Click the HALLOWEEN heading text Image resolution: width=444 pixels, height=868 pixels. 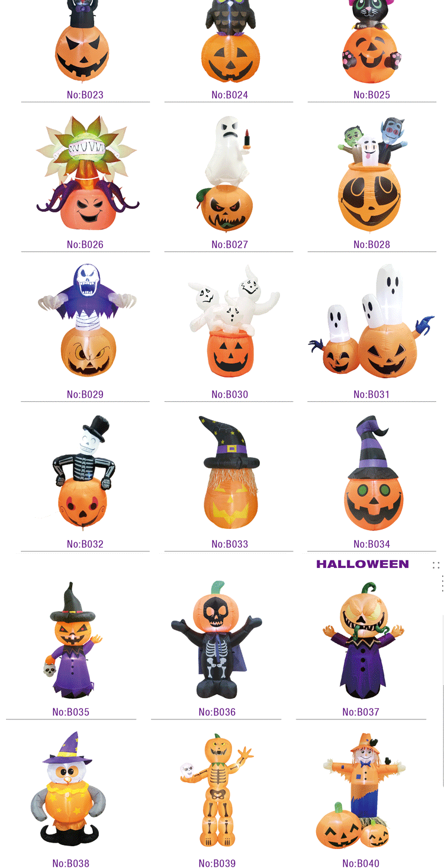tap(362, 564)
